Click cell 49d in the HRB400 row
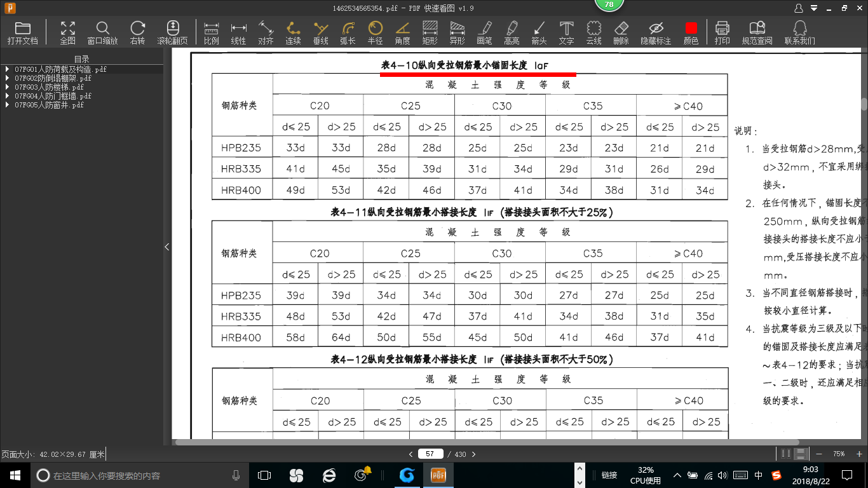Screen dimensions: 868x488 [x=295, y=190]
